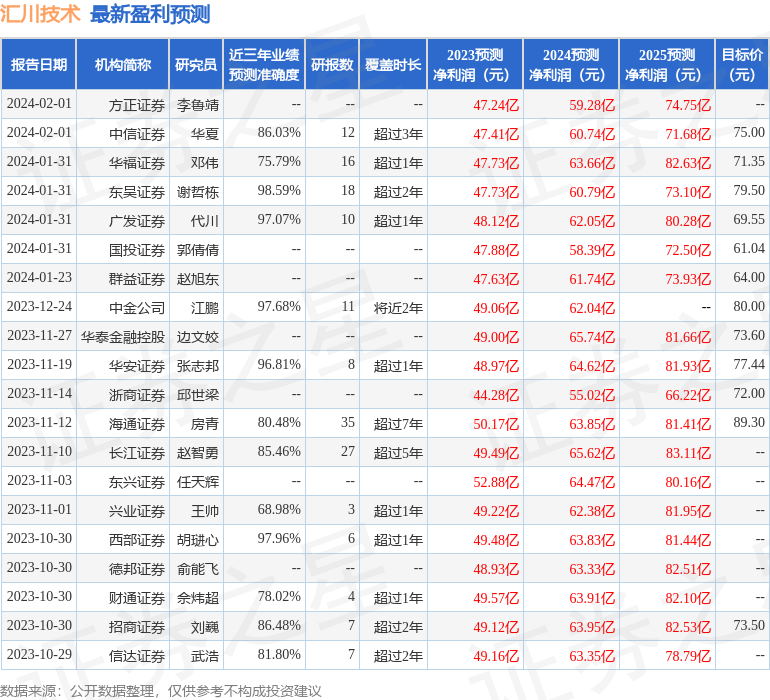Click the 83.11亿 2025 profit value
The width and height of the screenshot is (770, 700).
tap(688, 452)
